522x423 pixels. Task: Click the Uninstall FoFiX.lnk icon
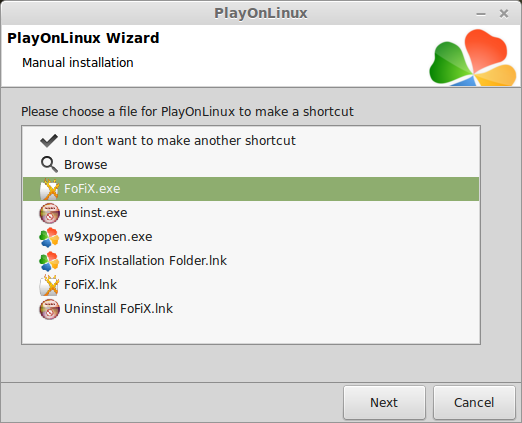[49, 309]
